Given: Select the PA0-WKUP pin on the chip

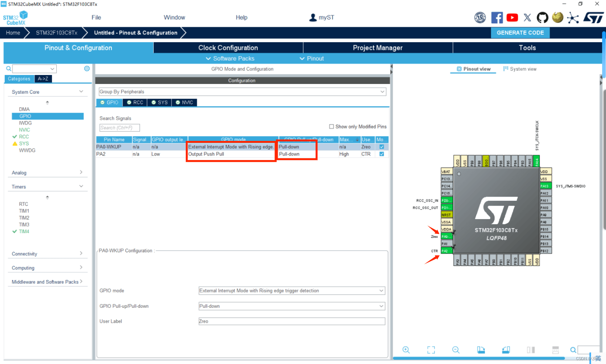Looking at the screenshot, I should tap(447, 236).
